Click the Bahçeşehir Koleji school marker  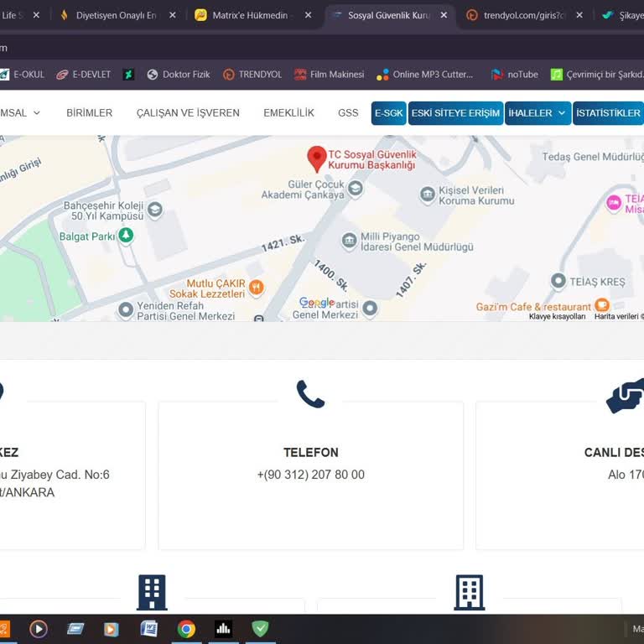click(155, 210)
